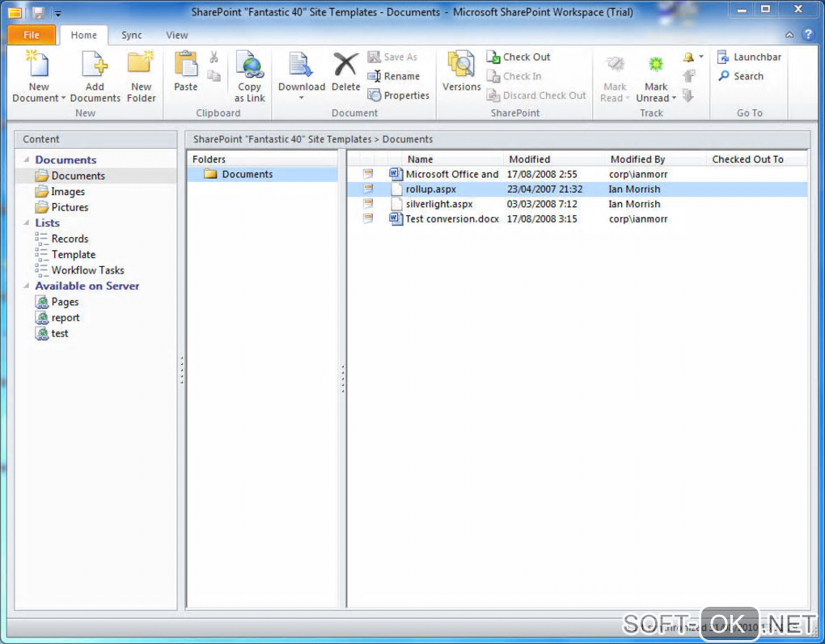Open the Records list

(61, 239)
